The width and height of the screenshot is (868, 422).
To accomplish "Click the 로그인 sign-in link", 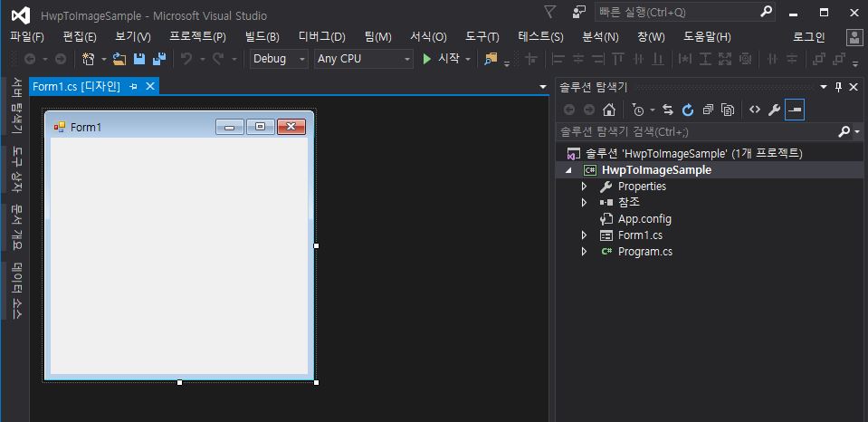I will tap(809, 37).
